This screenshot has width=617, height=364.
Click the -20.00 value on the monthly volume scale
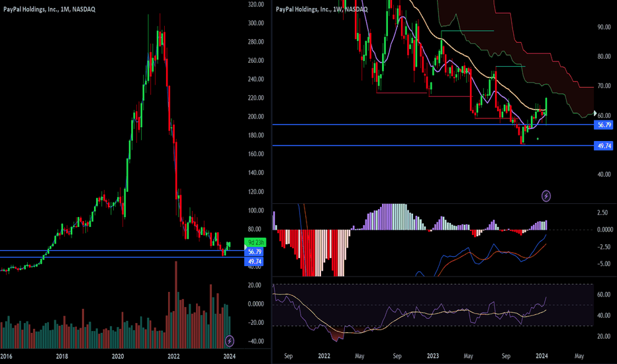pyautogui.click(x=255, y=322)
